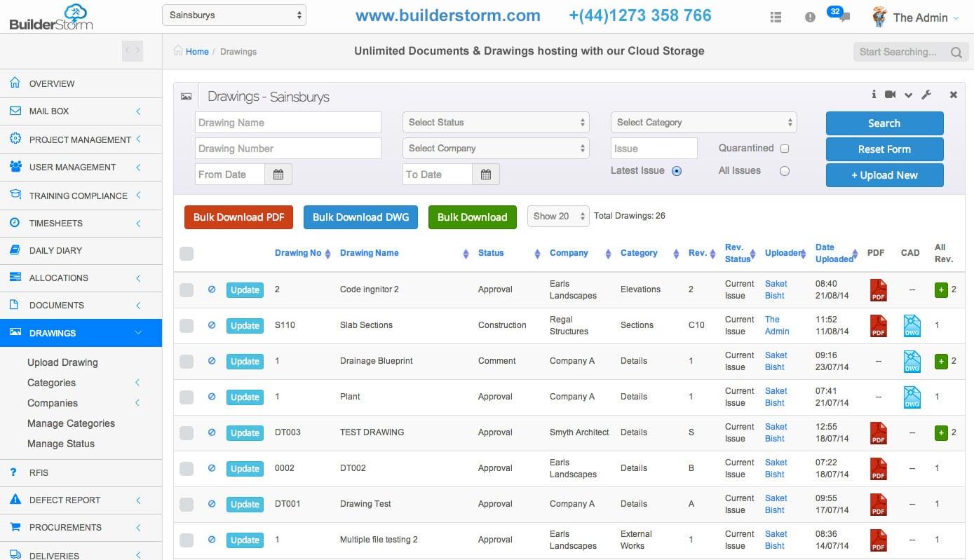Download PDF for TEST DRAWING
The image size is (974, 560).
click(x=878, y=432)
